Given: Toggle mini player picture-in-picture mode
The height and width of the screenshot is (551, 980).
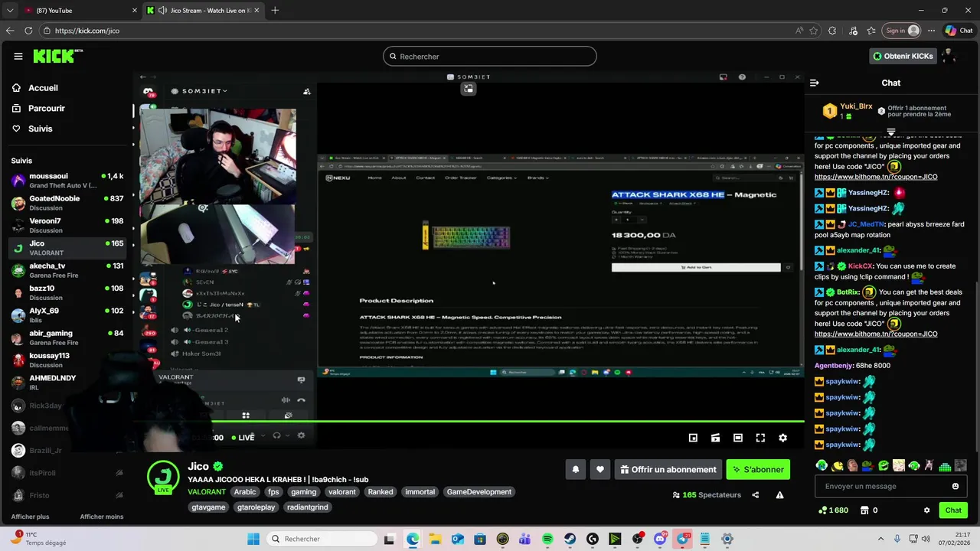Looking at the screenshot, I should [693, 438].
